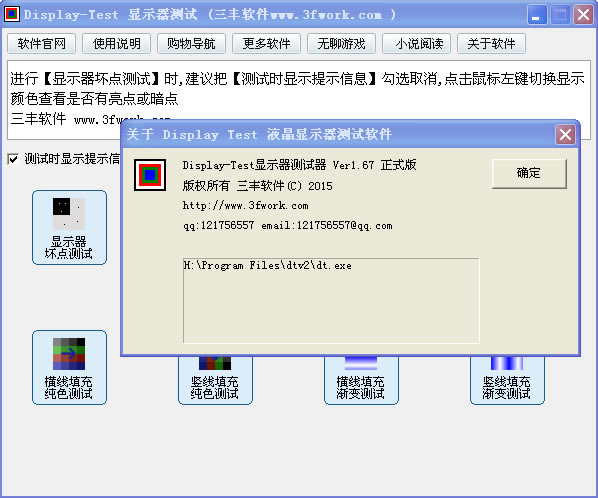Click the Ver1.67 正式版 version text
This screenshot has height=498, width=598.
coord(374,165)
